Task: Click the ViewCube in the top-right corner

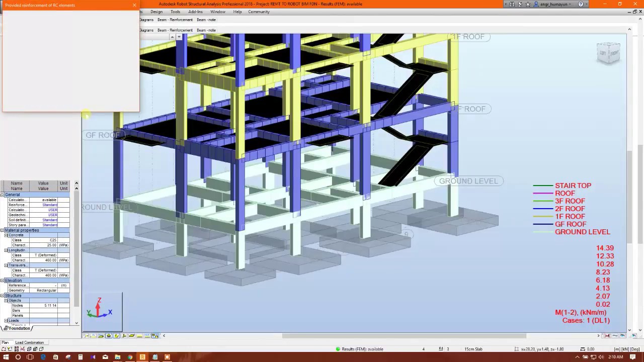Action: [608, 52]
